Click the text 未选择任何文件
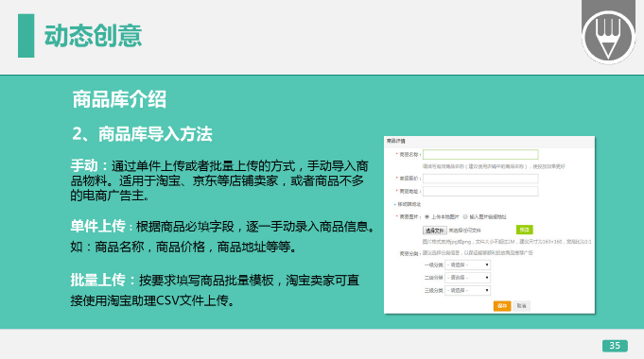Screen dimensions: 644x359 tap(464, 231)
